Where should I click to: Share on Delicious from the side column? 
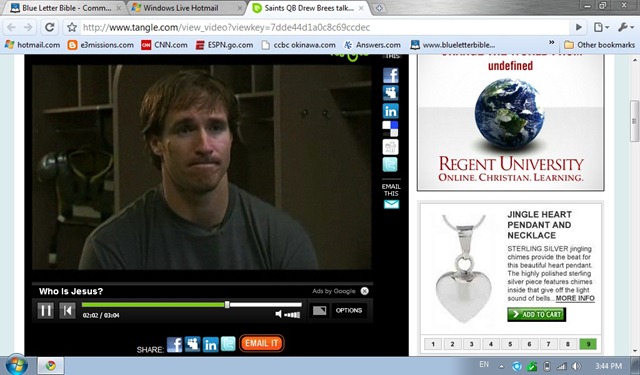coord(391,129)
